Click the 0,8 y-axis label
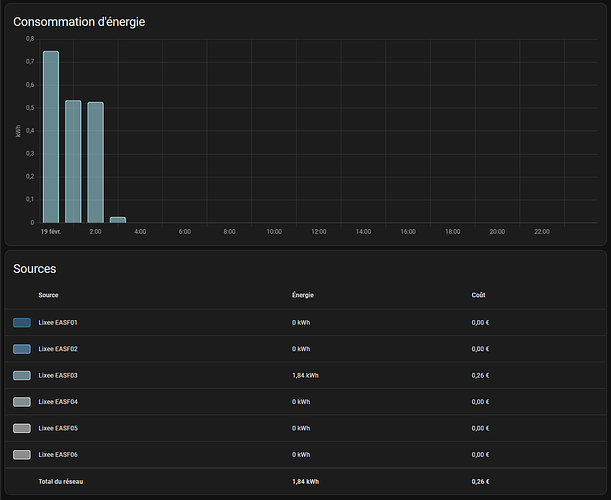 point(30,39)
